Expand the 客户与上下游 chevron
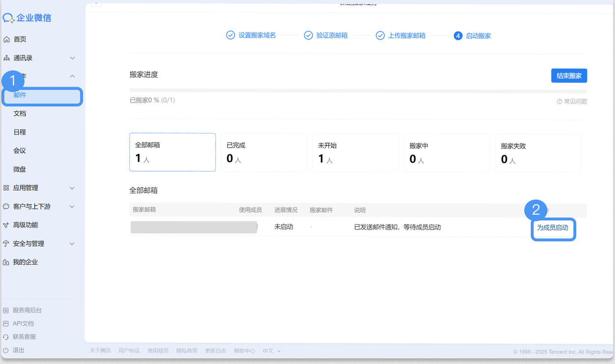The width and height of the screenshot is (615, 364). click(72, 207)
